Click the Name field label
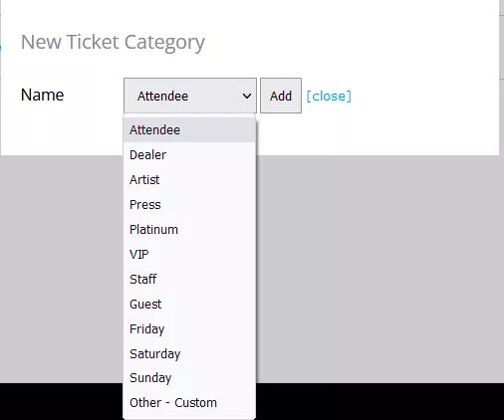This screenshot has width=504, height=420. (x=42, y=95)
